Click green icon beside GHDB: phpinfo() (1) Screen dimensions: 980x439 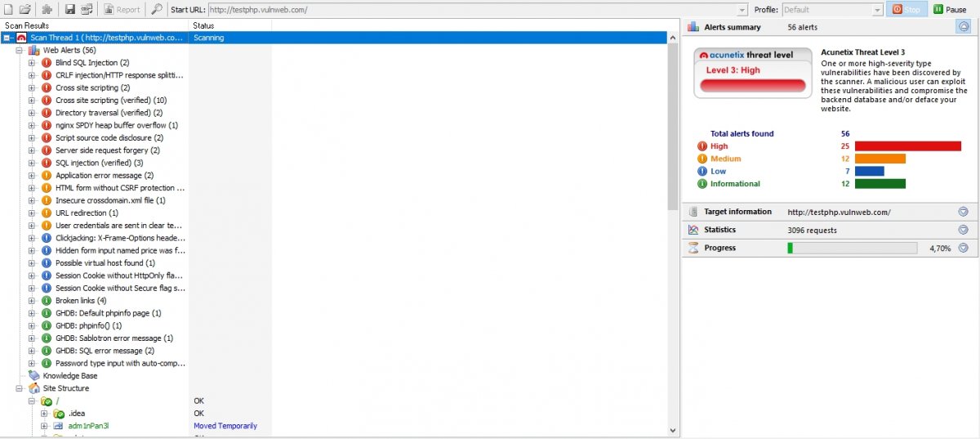pos(47,325)
